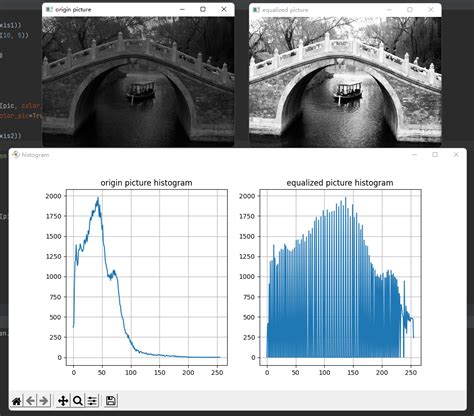
Task: Open the Configure subplots tool
Action: tap(92, 400)
